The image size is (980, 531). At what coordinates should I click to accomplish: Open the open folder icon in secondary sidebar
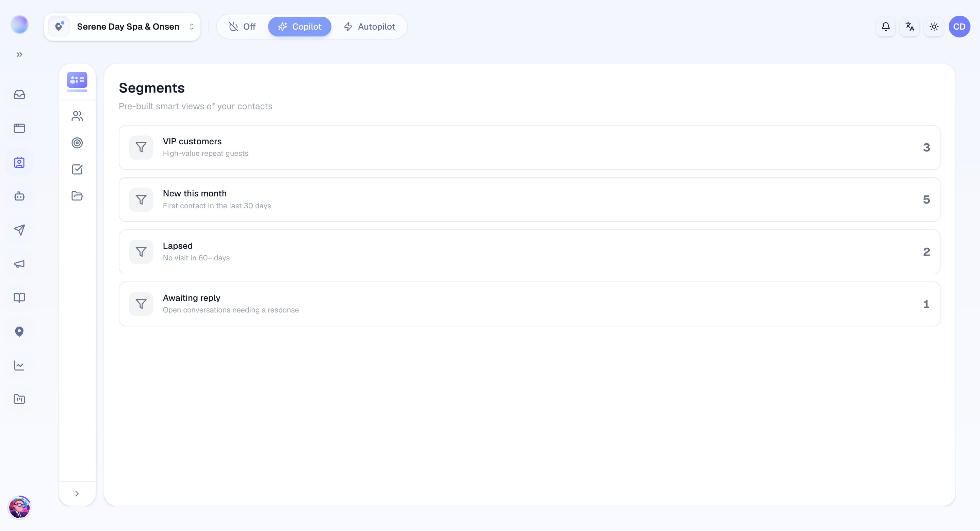point(77,196)
